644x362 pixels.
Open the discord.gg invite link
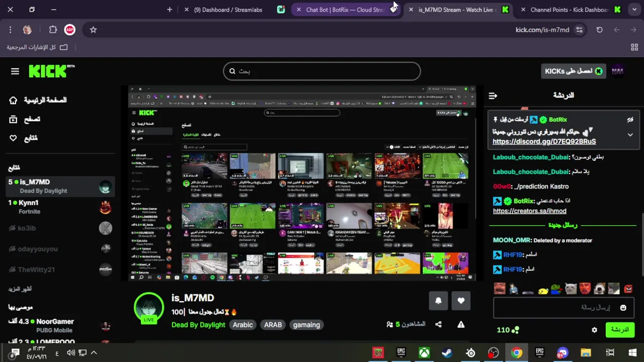[544, 142]
